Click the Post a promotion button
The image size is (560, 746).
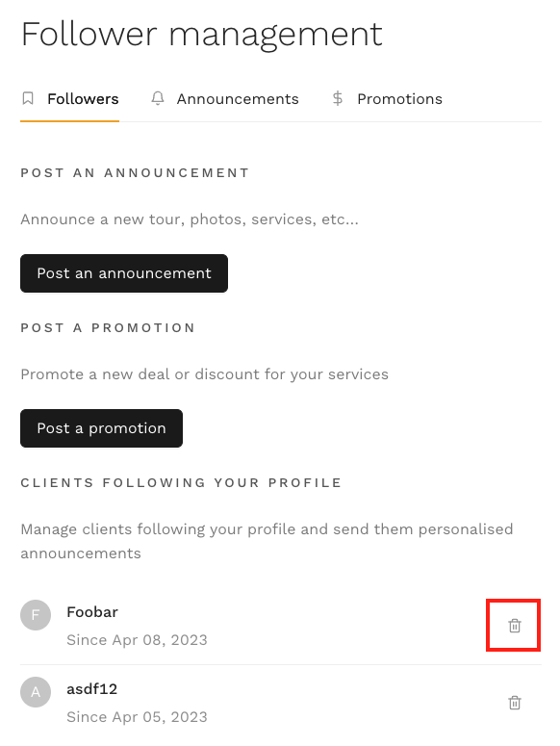(x=101, y=428)
